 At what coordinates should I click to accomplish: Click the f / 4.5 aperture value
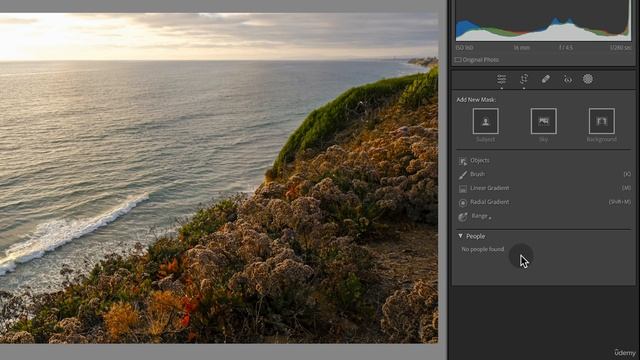566,48
